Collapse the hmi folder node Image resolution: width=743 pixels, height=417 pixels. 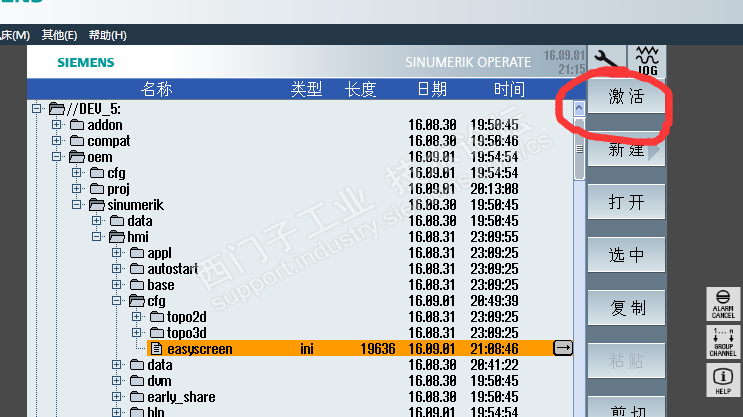pos(97,236)
